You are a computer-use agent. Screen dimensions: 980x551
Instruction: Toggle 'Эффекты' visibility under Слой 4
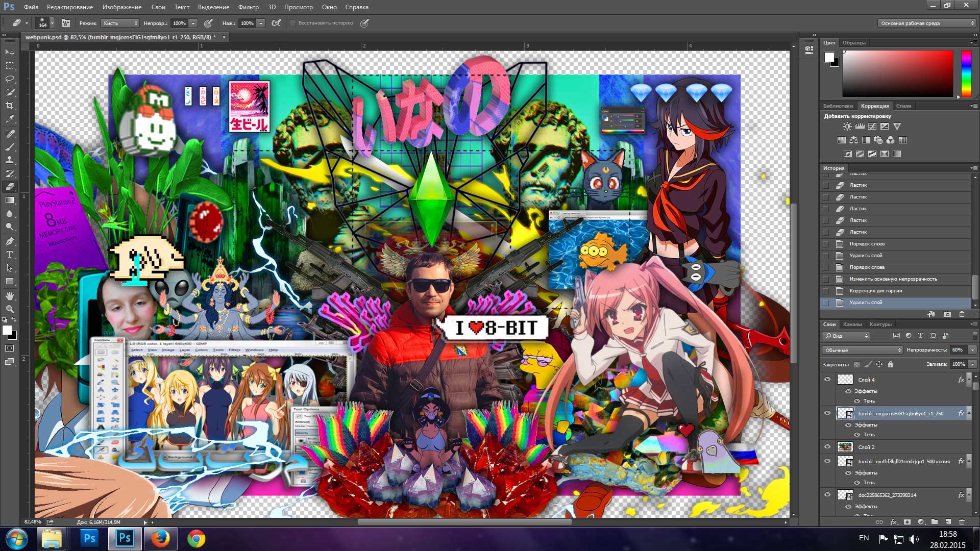point(848,391)
